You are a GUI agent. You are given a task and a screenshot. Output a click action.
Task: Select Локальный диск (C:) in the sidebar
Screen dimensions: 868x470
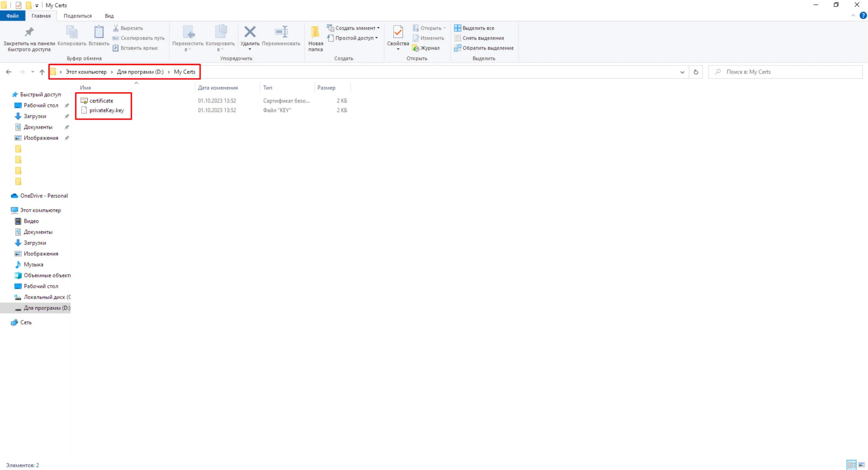42,297
